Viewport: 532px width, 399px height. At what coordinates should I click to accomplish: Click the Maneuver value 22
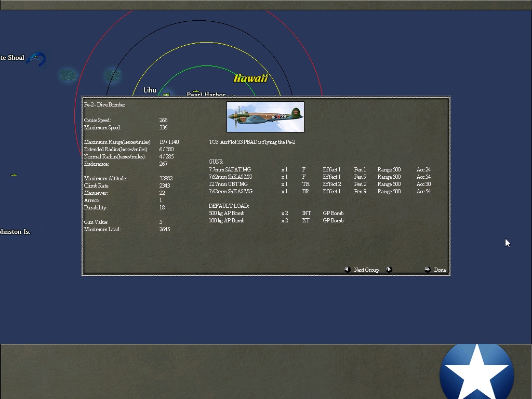162,193
